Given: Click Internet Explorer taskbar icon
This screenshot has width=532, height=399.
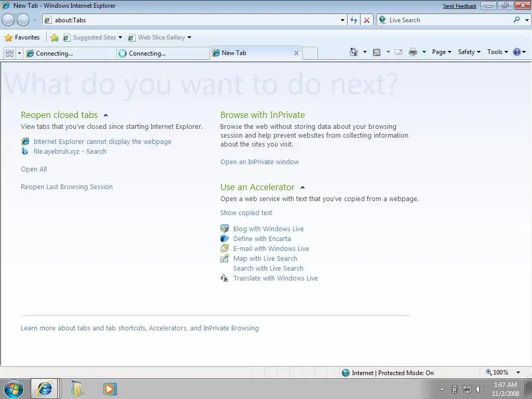Looking at the screenshot, I should click(45, 389).
